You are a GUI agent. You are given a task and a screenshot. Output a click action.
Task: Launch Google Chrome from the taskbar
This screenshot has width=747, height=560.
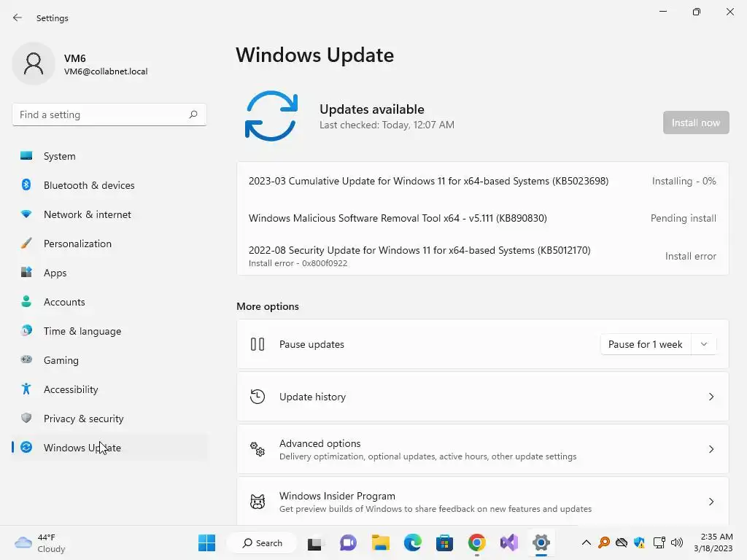click(x=477, y=542)
